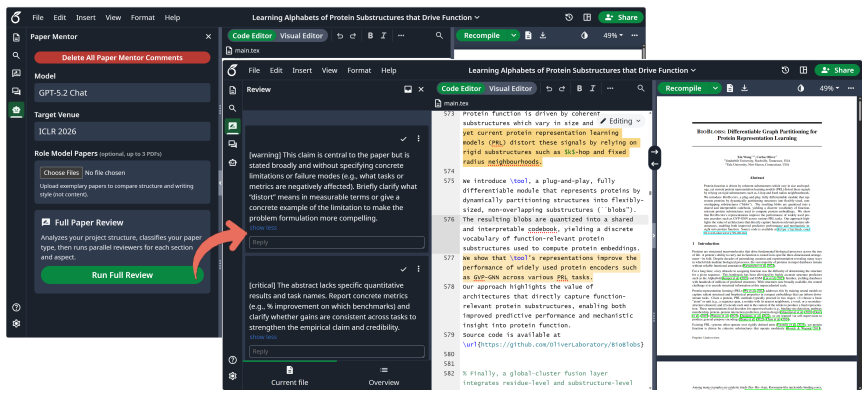Click the resolved comments inbox icon in Review panel
Viewport: 868px width, 396px height.
coord(408,89)
